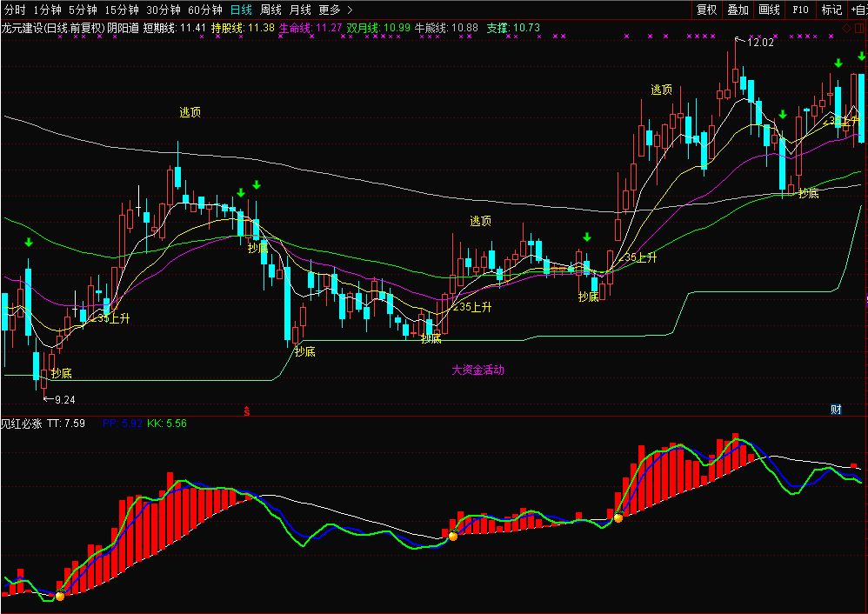The width and height of the screenshot is (868, 614).
Task: Open the 15分钟 period tab
Action: coord(121,10)
